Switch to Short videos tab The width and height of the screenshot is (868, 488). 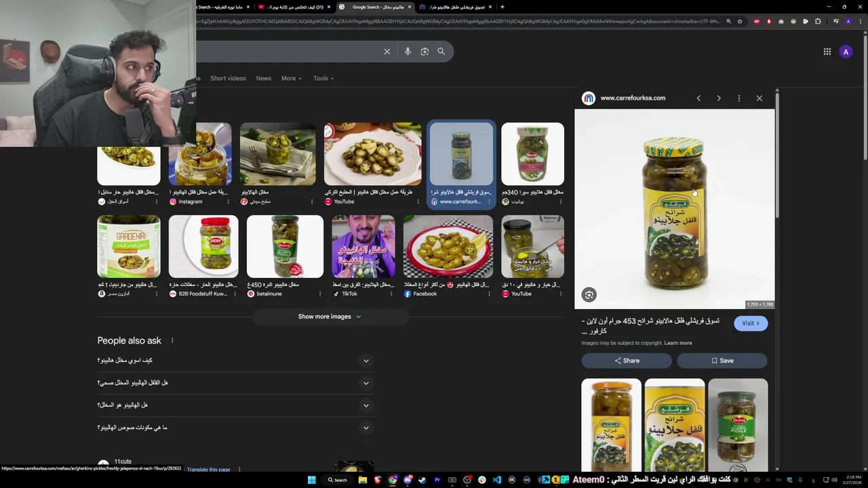pos(228,78)
